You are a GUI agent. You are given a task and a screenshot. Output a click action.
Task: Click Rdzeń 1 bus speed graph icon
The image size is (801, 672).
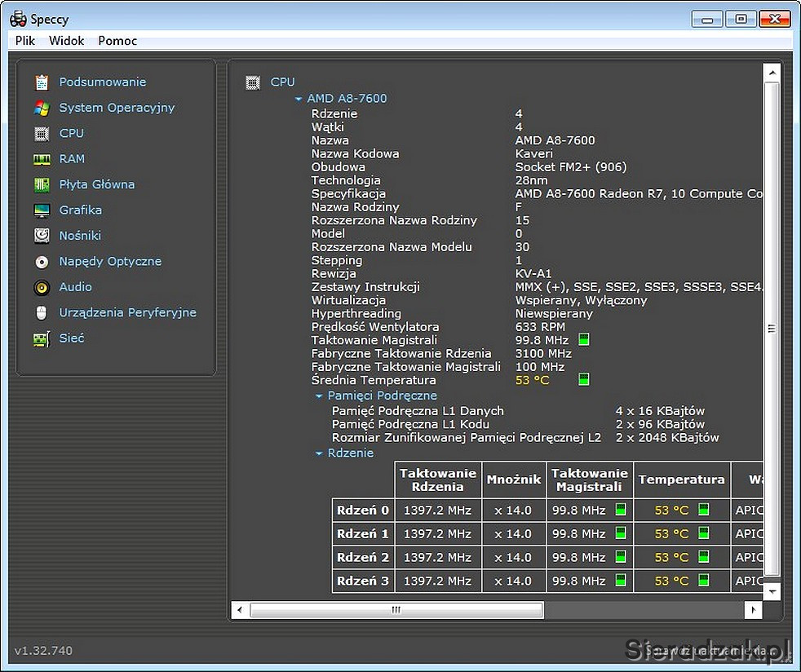click(x=621, y=533)
